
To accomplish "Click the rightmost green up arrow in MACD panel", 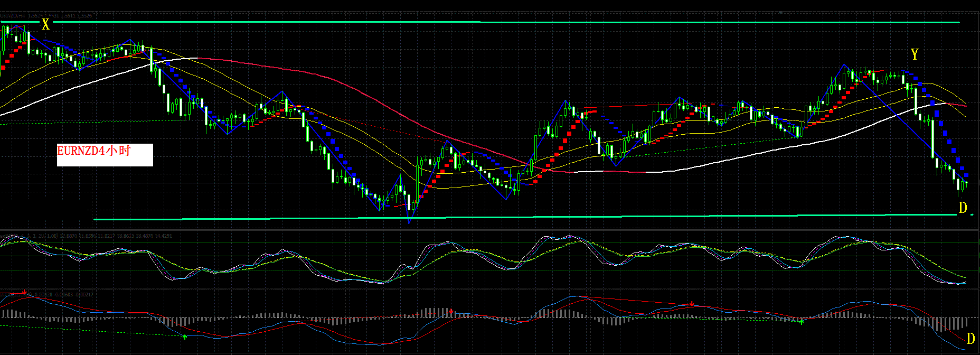I will point(802,321).
